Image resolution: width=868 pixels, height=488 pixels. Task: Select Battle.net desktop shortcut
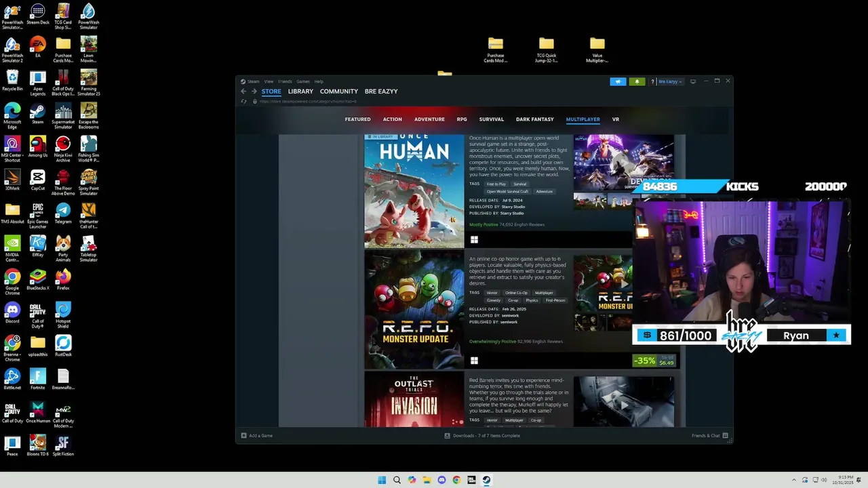(x=12, y=380)
